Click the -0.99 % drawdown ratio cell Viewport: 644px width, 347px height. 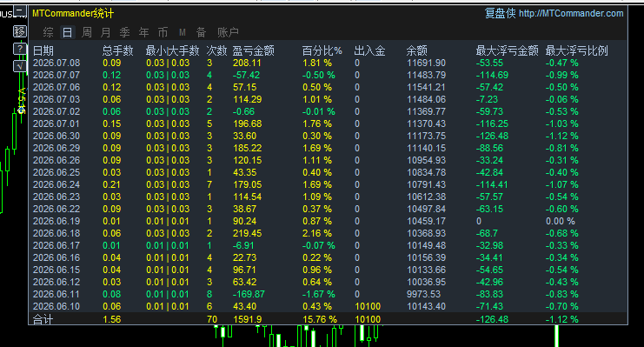coord(561,76)
